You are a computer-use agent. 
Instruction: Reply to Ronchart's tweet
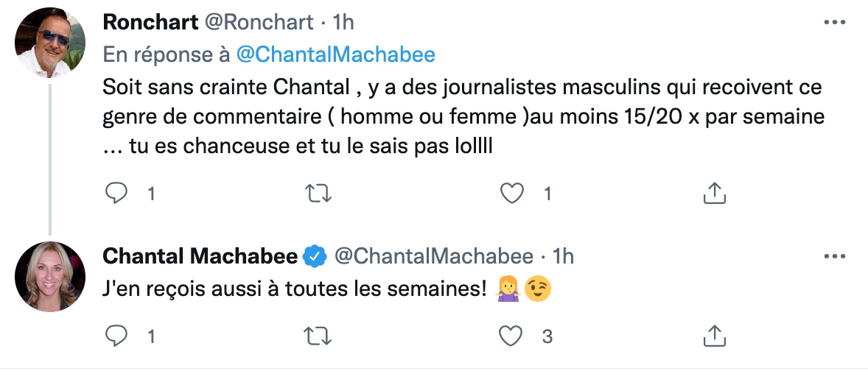pyautogui.click(x=116, y=194)
